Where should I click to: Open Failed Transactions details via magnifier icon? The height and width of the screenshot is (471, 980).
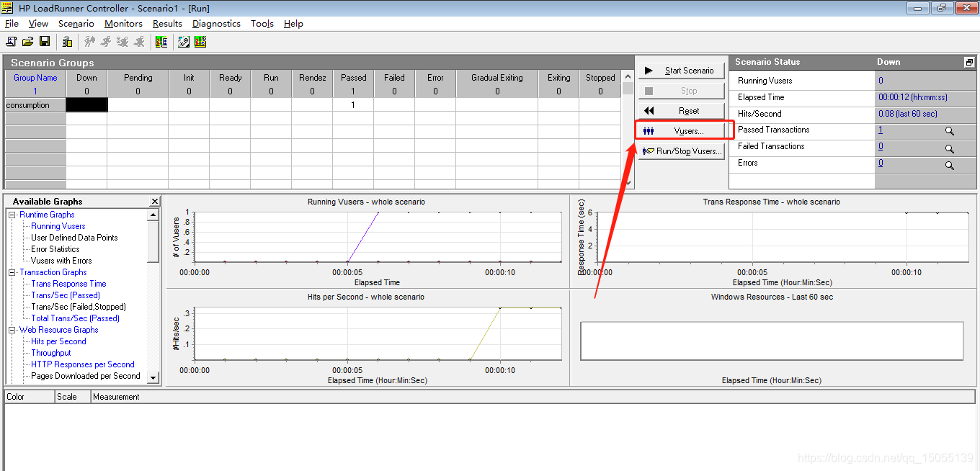[950, 148]
